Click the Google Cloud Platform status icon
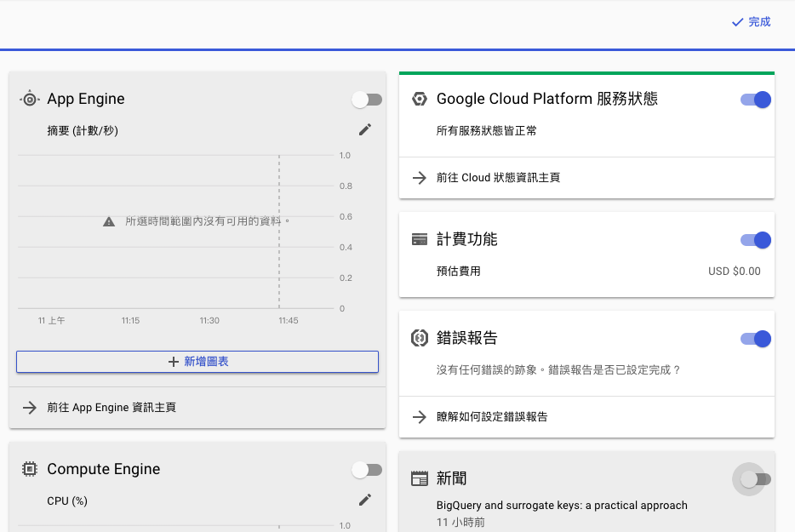The height and width of the screenshot is (532, 795). [x=419, y=99]
